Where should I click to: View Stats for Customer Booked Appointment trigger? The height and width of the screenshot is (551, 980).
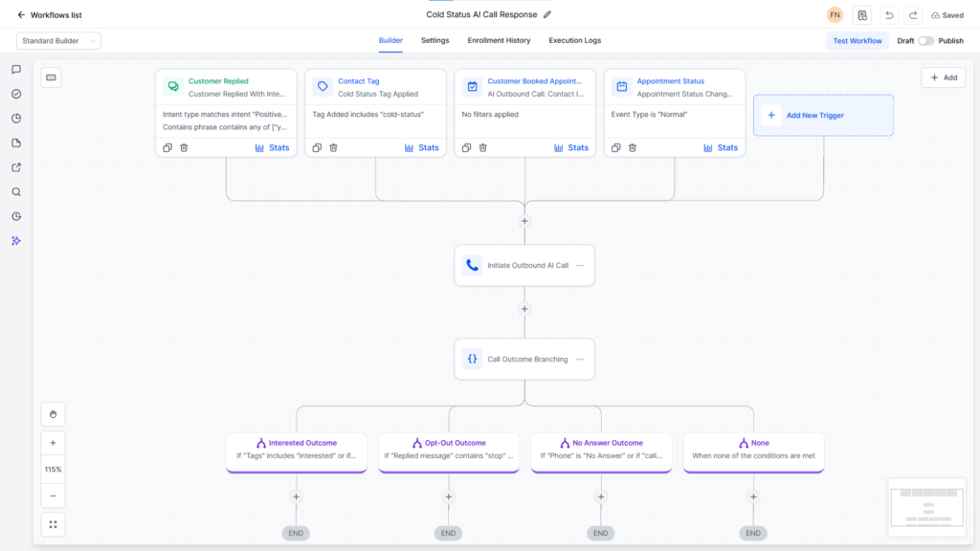tap(571, 148)
